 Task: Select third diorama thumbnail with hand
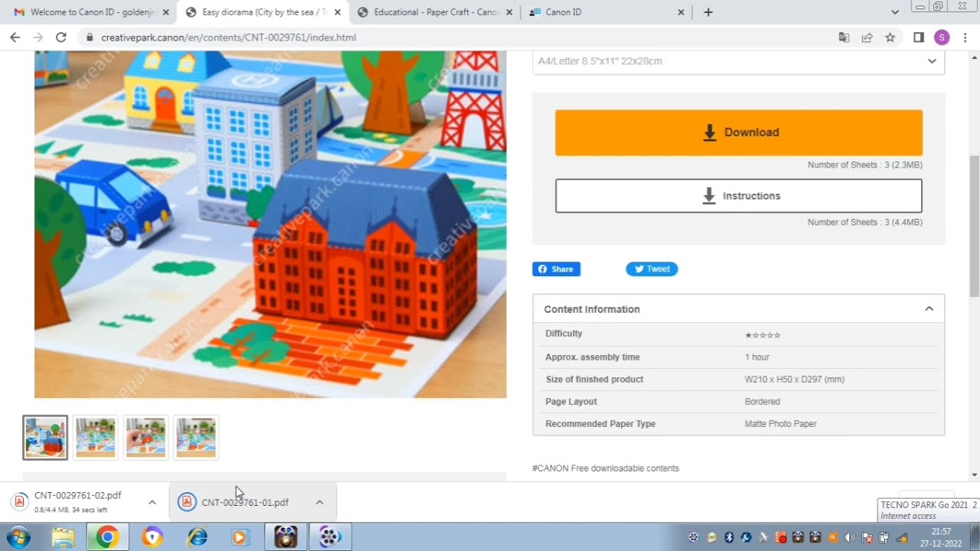click(145, 438)
